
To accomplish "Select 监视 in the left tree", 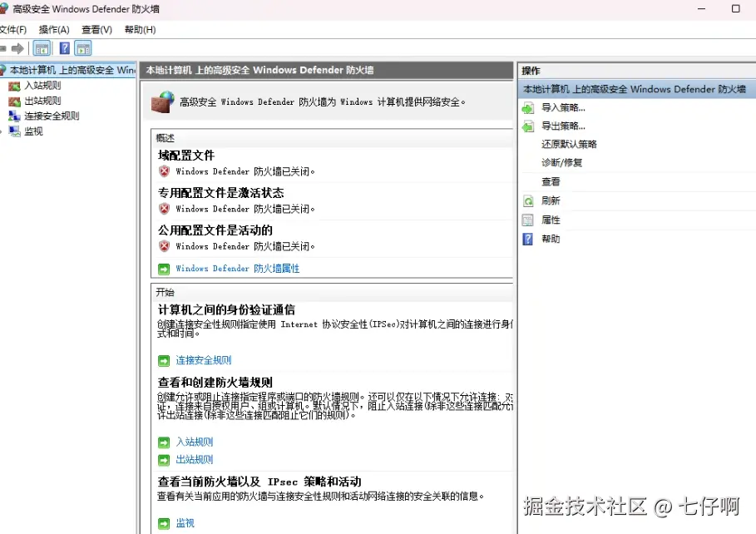I will pos(33,131).
